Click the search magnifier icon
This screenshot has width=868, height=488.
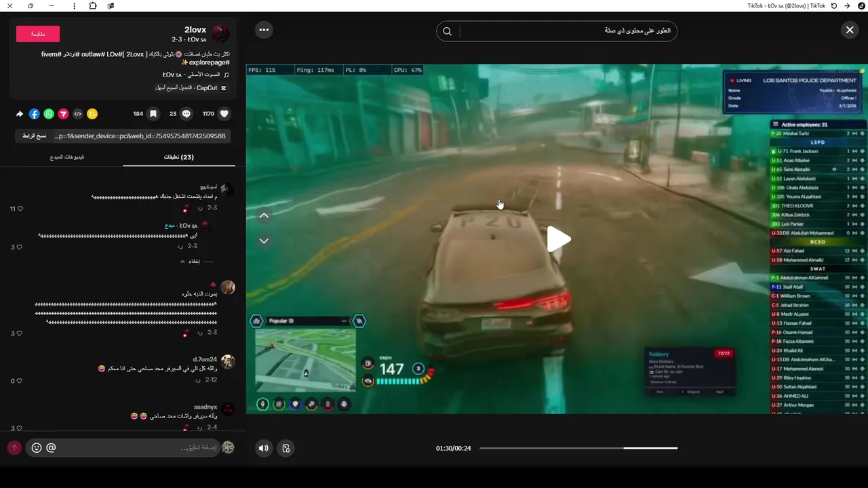coord(448,31)
